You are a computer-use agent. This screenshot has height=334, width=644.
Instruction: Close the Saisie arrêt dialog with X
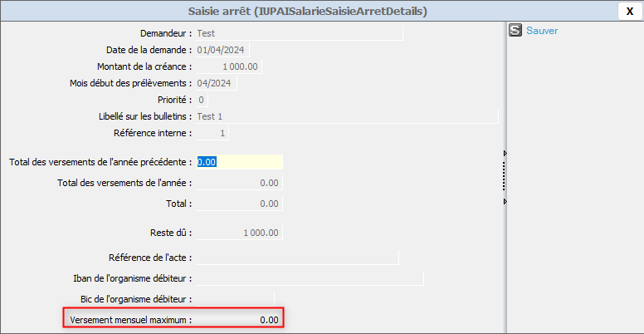point(629,11)
